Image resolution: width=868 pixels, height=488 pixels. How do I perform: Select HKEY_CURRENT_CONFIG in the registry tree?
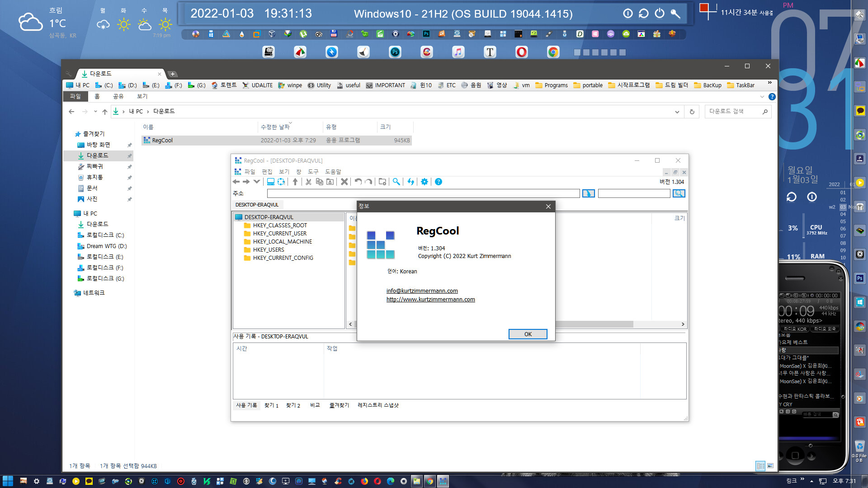click(283, 258)
